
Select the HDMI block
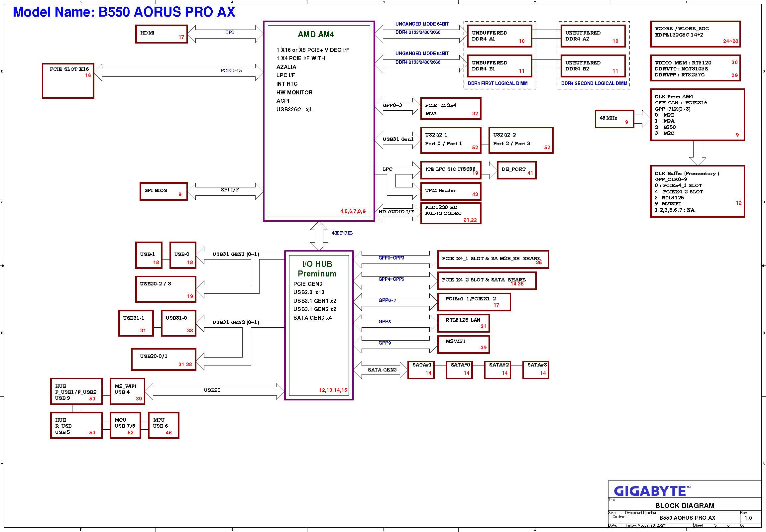click(161, 34)
